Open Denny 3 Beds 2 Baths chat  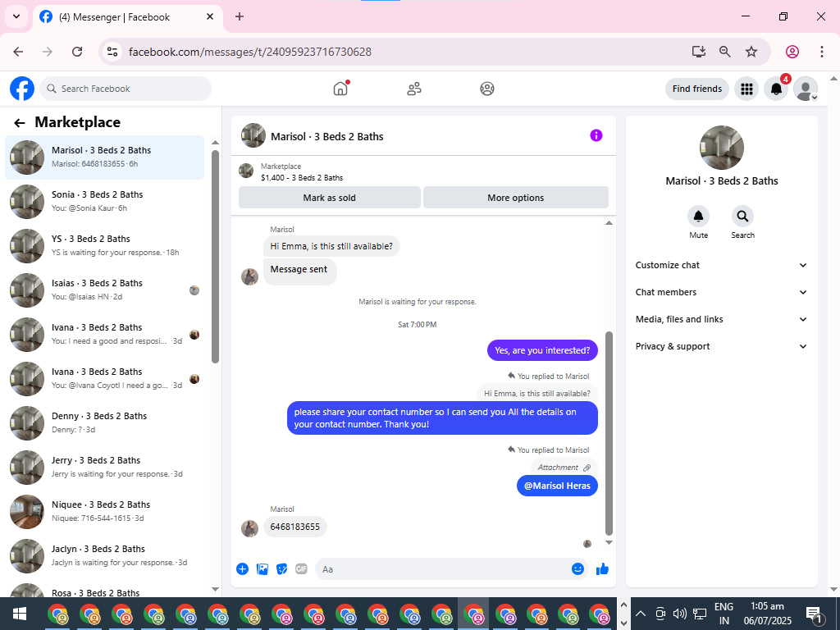pos(104,423)
